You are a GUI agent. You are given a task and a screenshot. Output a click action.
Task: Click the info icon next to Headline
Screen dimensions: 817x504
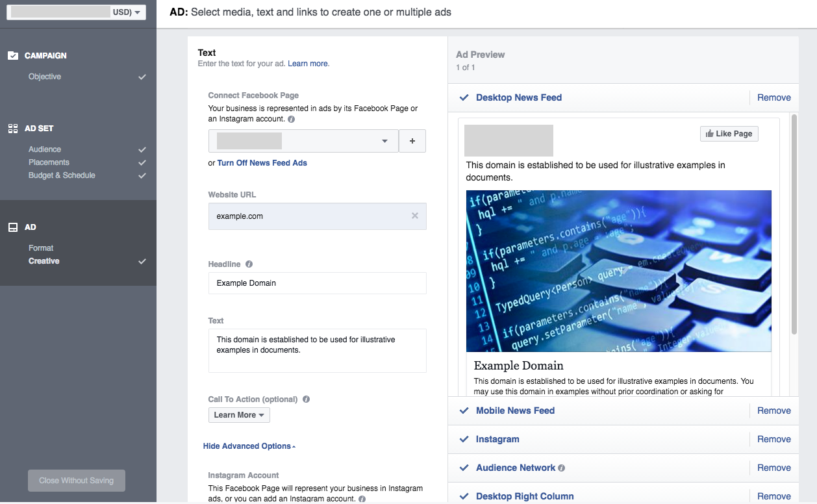pyautogui.click(x=247, y=264)
